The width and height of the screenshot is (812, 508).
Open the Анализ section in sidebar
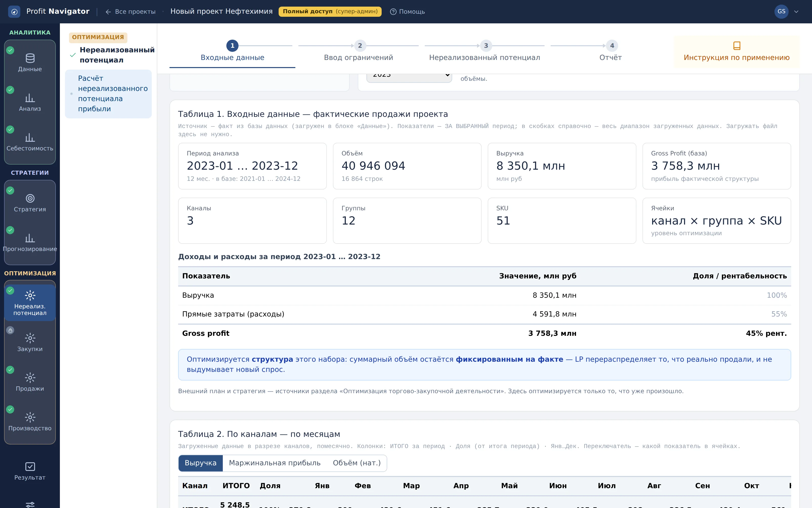point(30,102)
